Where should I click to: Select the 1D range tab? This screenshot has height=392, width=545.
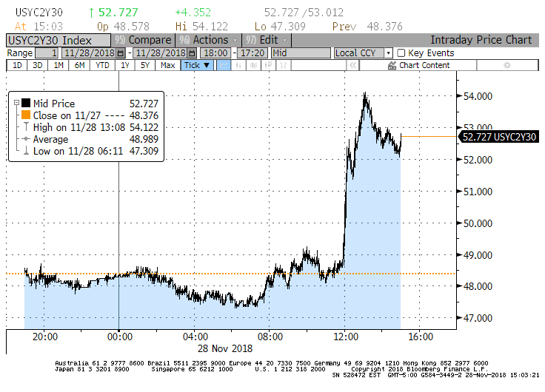pyautogui.click(x=17, y=65)
